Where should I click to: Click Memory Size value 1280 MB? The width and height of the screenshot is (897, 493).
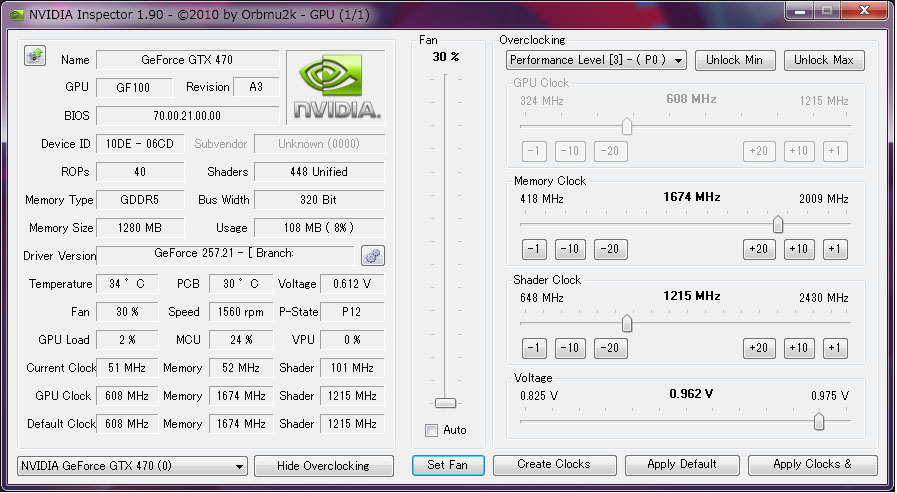[140, 228]
